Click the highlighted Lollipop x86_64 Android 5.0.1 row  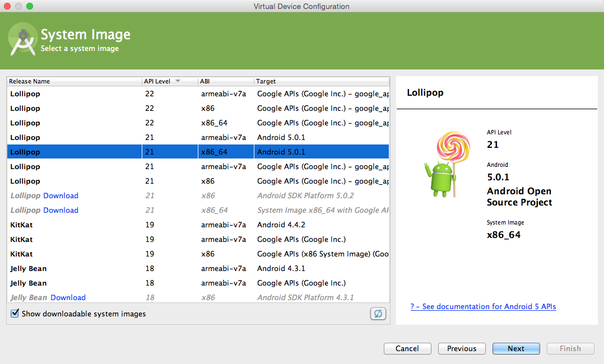point(198,152)
